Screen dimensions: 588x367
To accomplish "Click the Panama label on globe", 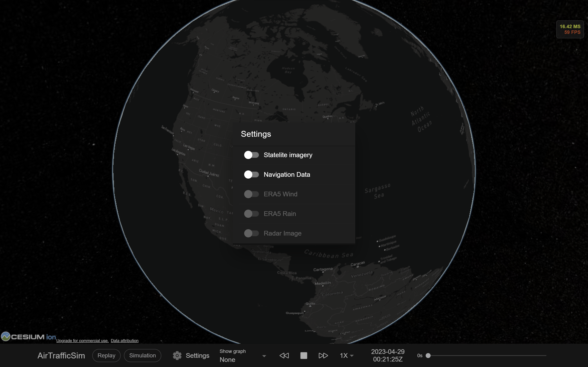I will (x=303, y=278).
